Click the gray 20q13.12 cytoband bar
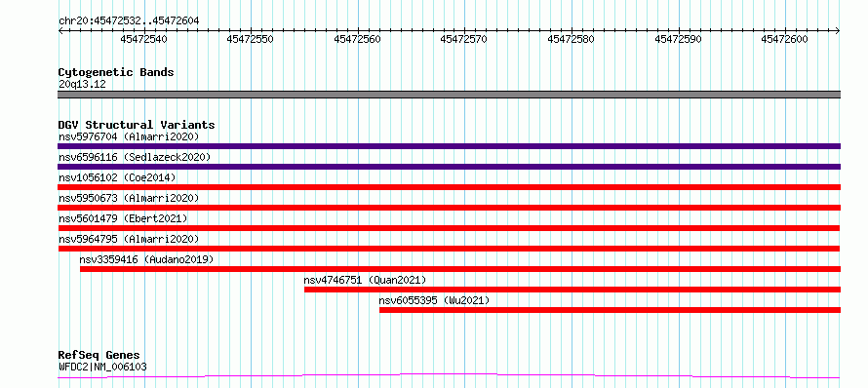 [x=449, y=95]
